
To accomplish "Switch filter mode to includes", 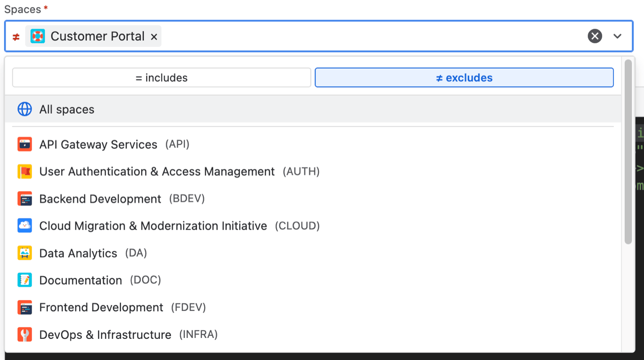I will [161, 78].
